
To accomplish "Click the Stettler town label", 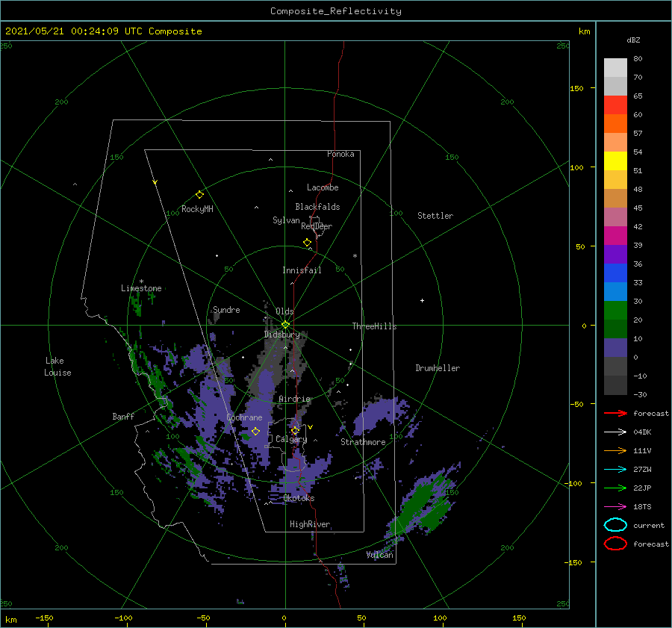I will 435,216.
